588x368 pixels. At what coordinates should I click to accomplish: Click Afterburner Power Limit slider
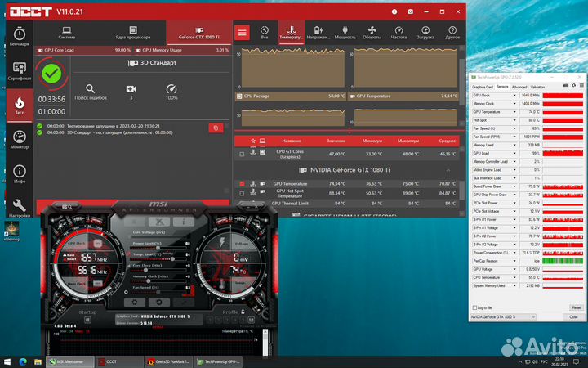pos(158,249)
